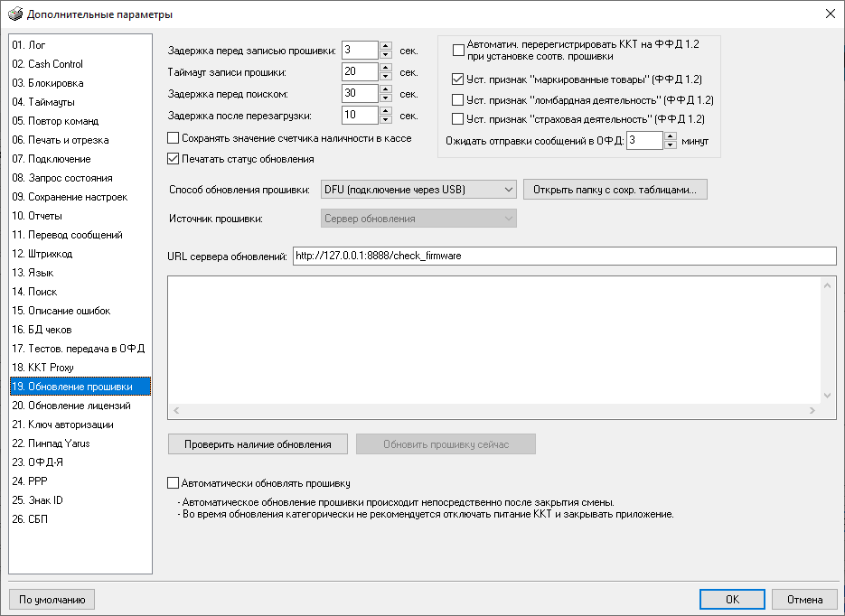Select '10. Отчеты' in the sidebar list
The image size is (845, 616).
tap(37, 216)
